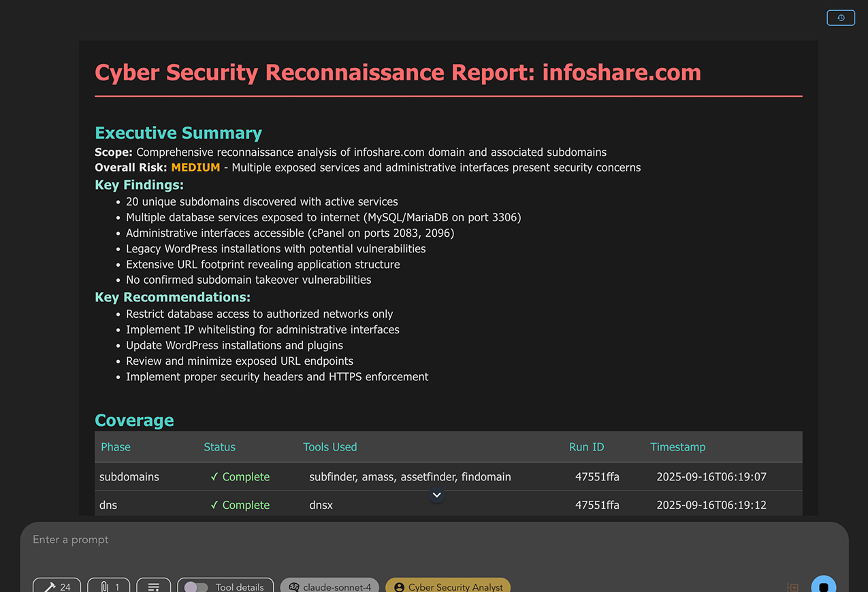This screenshot has height=592, width=868.
Task: Open the Cyber Security Analyst persona selector
Action: coord(448,587)
